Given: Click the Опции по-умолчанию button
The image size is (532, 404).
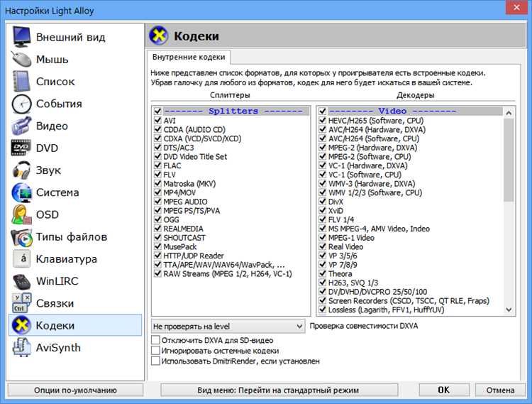Looking at the screenshot, I should tap(75, 390).
